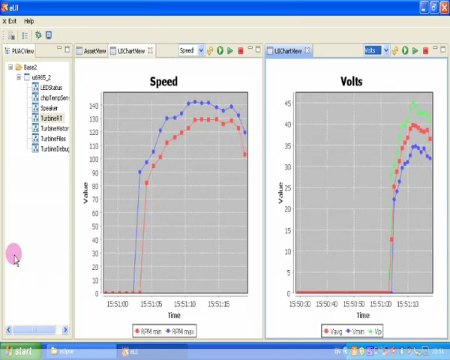Switch to the PUACView tab

pyautogui.click(x=19, y=51)
